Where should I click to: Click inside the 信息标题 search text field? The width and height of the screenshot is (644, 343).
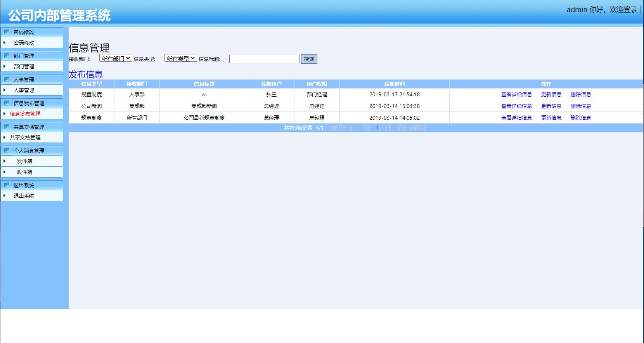[264, 59]
